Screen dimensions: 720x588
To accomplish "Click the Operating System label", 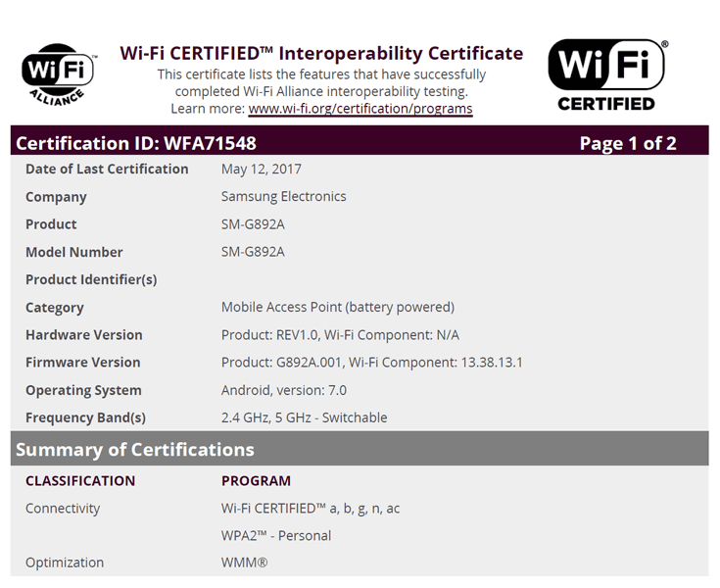I will [x=83, y=390].
